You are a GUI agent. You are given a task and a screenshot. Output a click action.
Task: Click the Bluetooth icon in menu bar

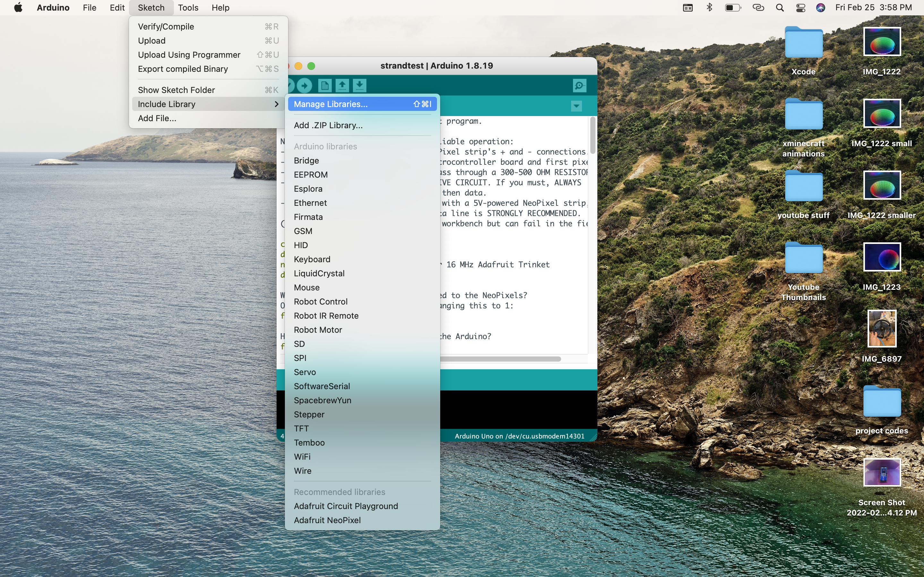click(x=709, y=8)
